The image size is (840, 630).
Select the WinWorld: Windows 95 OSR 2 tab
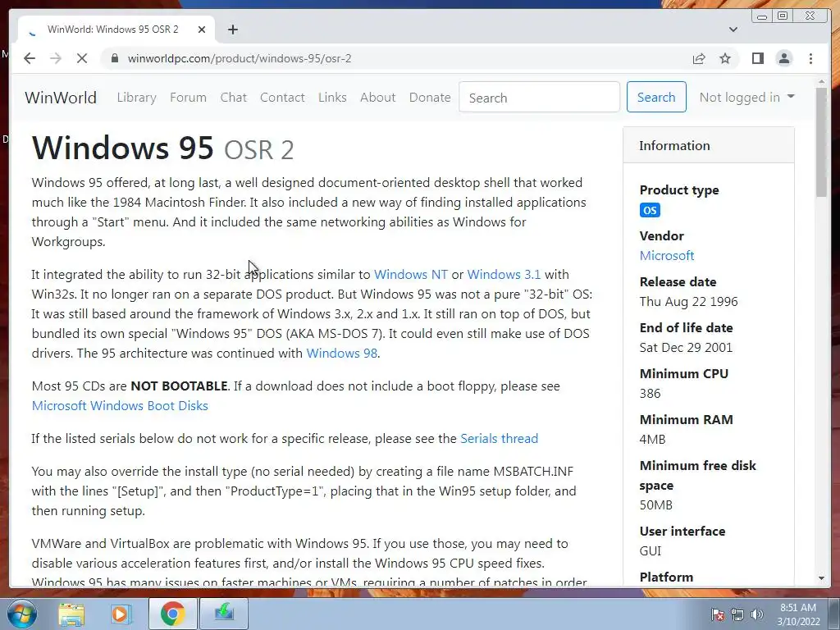[x=116, y=30]
